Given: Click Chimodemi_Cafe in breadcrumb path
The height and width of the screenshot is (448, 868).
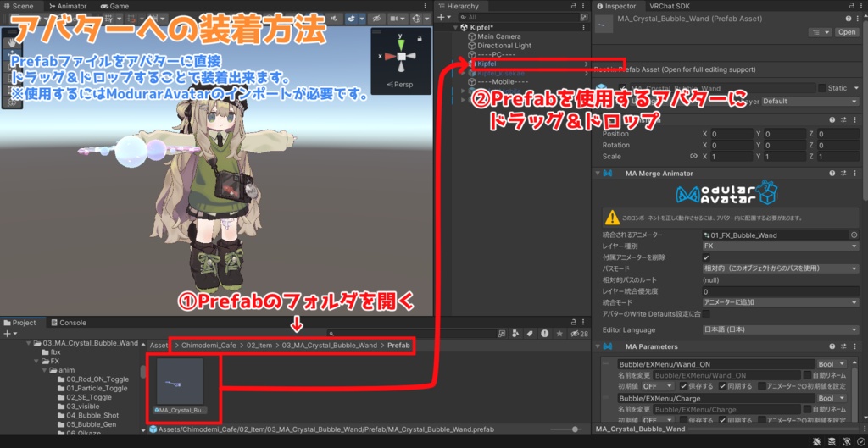Looking at the screenshot, I should [210, 346].
